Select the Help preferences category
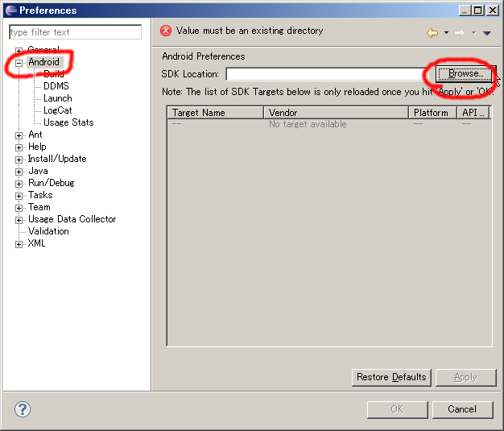Screen dimensions: 504x431 click(37, 147)
